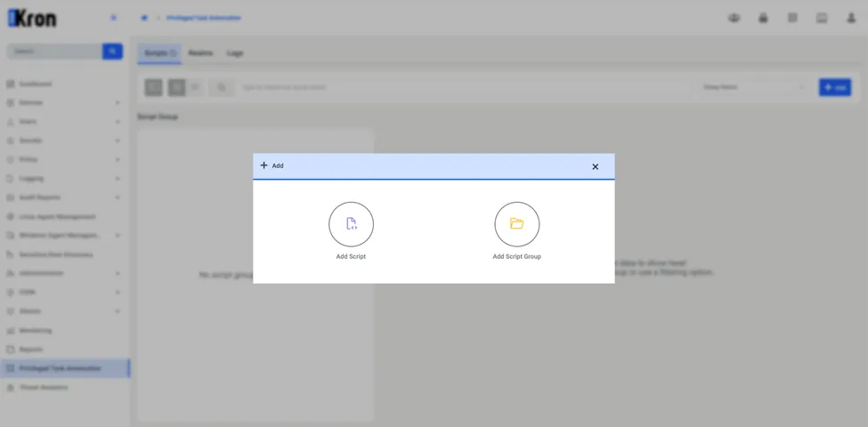Screen dimensions: 868x427
Task: Click the Dashboard sidebar icon
Action: (x=10, y=85)
